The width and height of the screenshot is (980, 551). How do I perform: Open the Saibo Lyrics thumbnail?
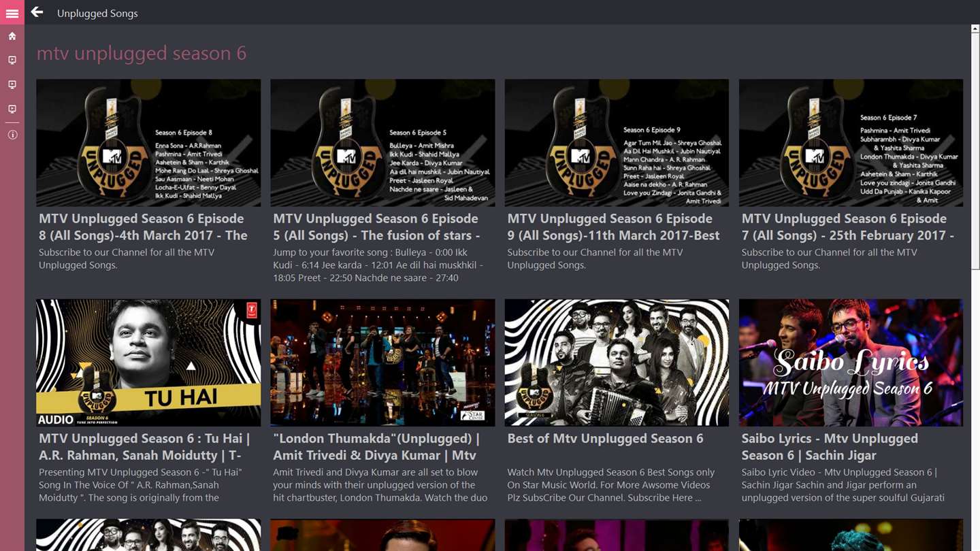tap(851, 363)
